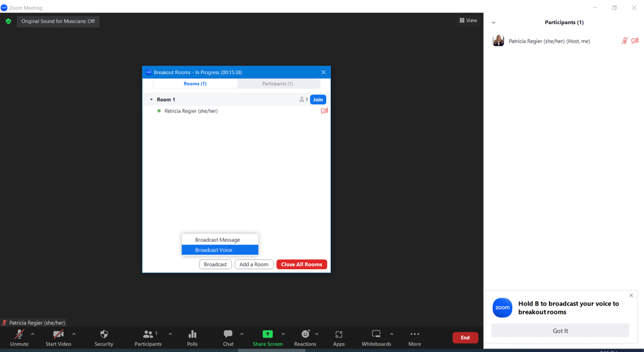The width and height of the screenshot is (644, 352).
Task: Toggle the Participants panel from the toolbar
Action: [x=148, y=337]
